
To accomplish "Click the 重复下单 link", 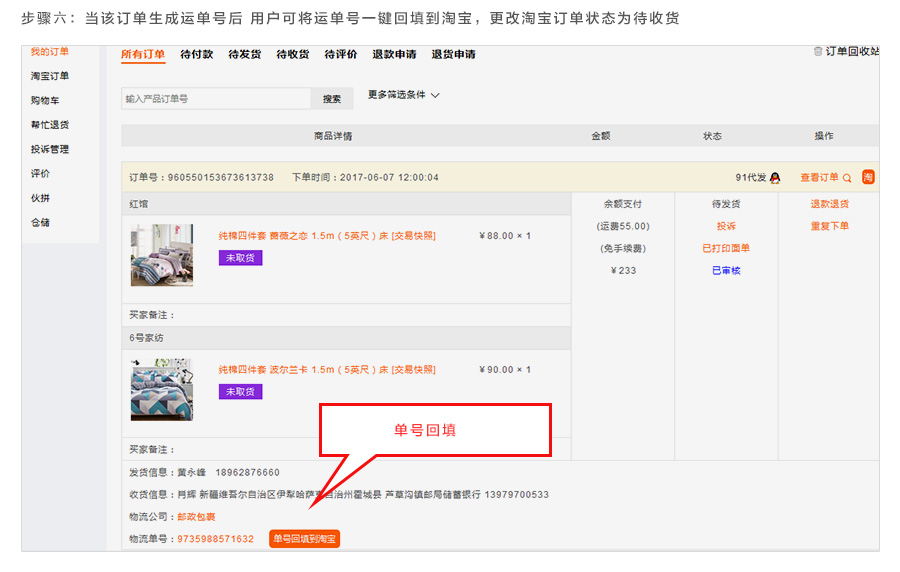I will point(829,226).
